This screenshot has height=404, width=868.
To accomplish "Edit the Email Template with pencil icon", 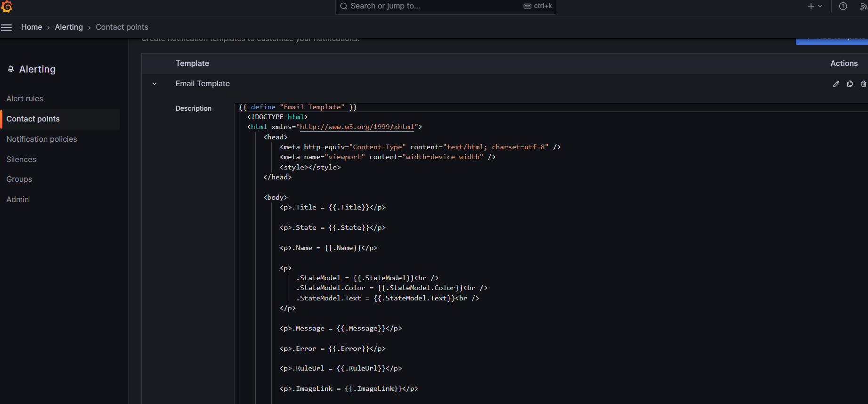I will click(836, 84).
